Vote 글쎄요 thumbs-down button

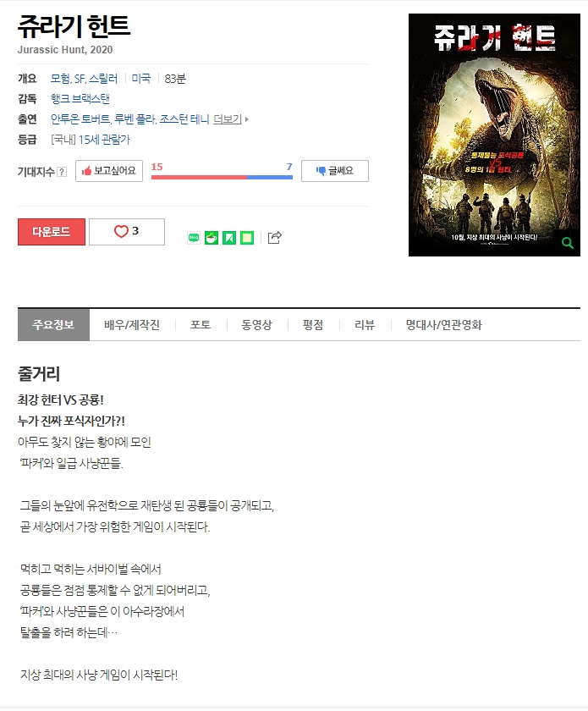(x=334, y=171)
